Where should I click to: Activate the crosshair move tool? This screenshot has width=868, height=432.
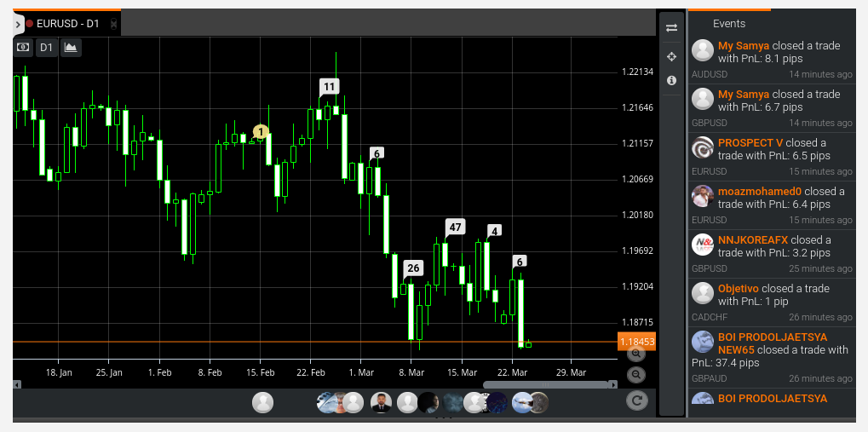671,56
